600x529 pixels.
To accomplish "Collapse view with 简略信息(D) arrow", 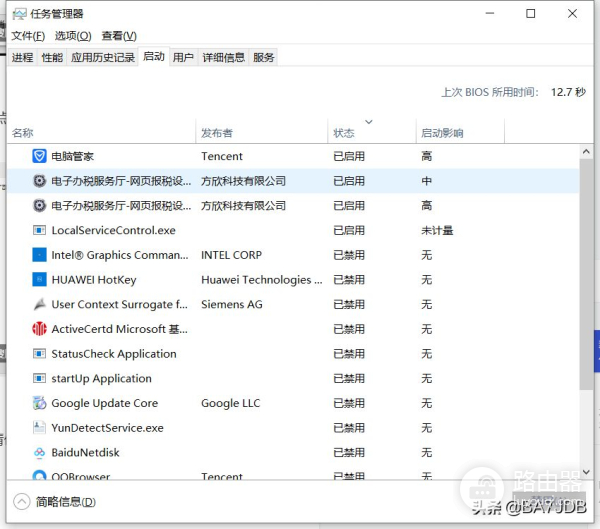I will pyautogui.click(x=21, y=501).
